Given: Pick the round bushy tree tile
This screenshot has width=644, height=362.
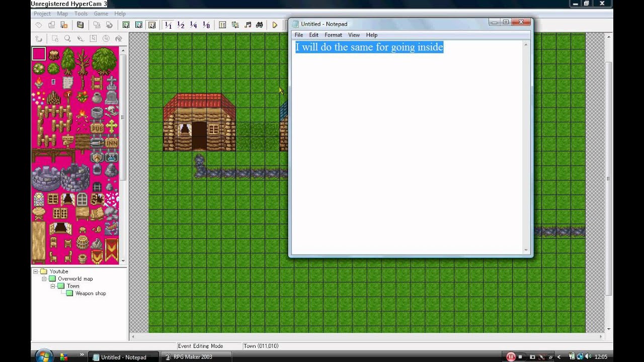Looking at the screenshot, I should [x=104, y=60].
